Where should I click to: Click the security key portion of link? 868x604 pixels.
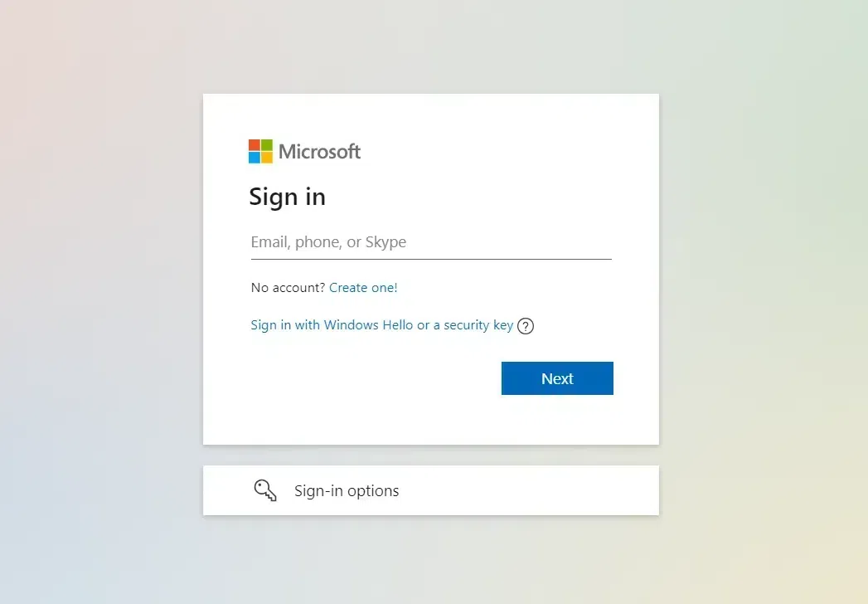pos(478,325)
